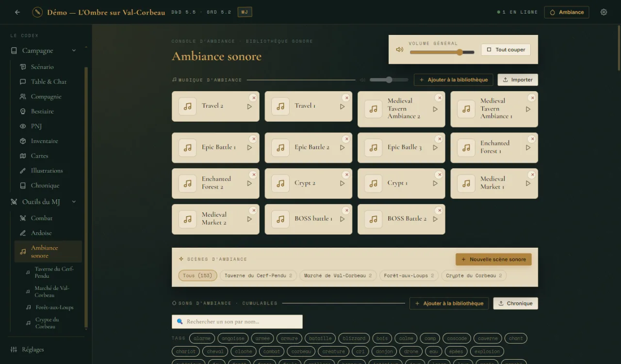Click the Chronique button near ambient sounds
Screen dimensions: 621x364
[515, 303]
